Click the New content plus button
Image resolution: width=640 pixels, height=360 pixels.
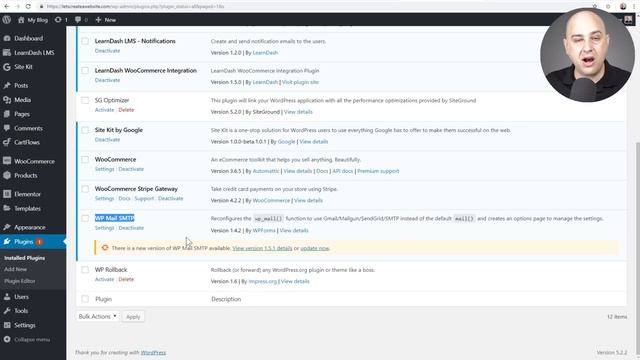(x=106, y=20)
